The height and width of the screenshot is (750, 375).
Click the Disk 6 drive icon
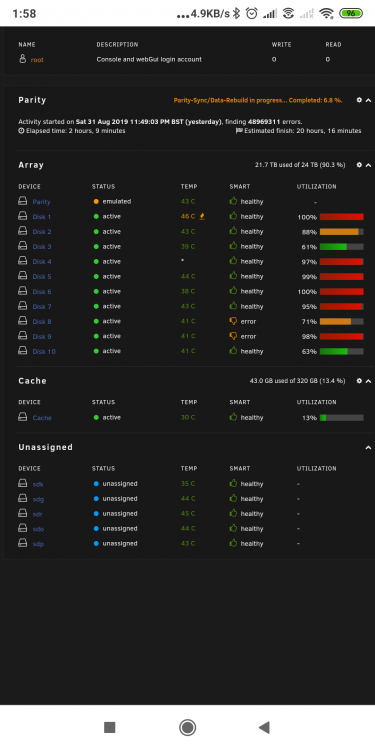22,291
